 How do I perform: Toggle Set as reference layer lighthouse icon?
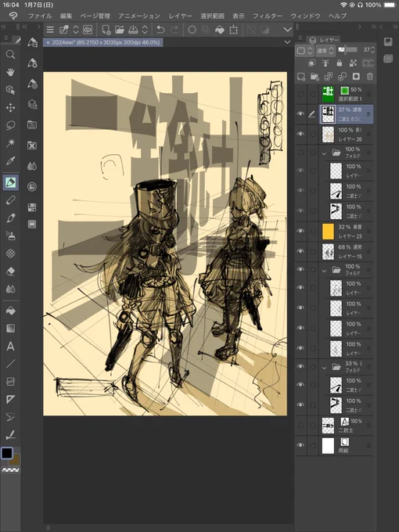[x=325, y=63]
